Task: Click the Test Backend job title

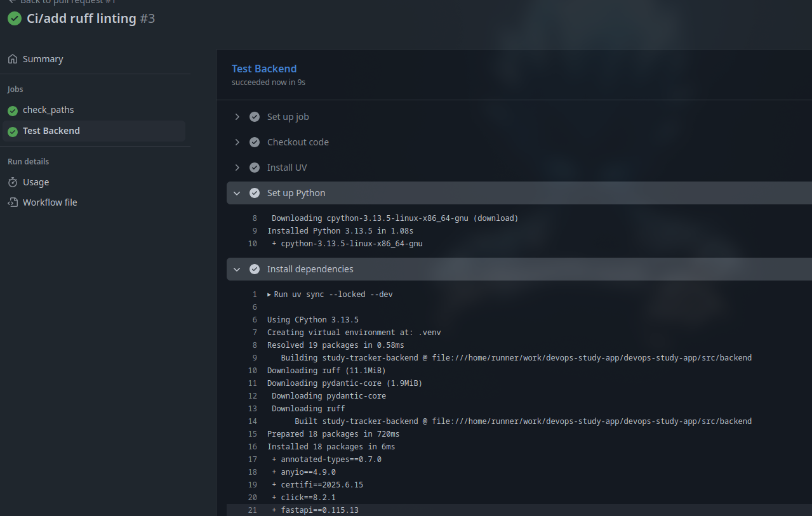Action: 264,69
